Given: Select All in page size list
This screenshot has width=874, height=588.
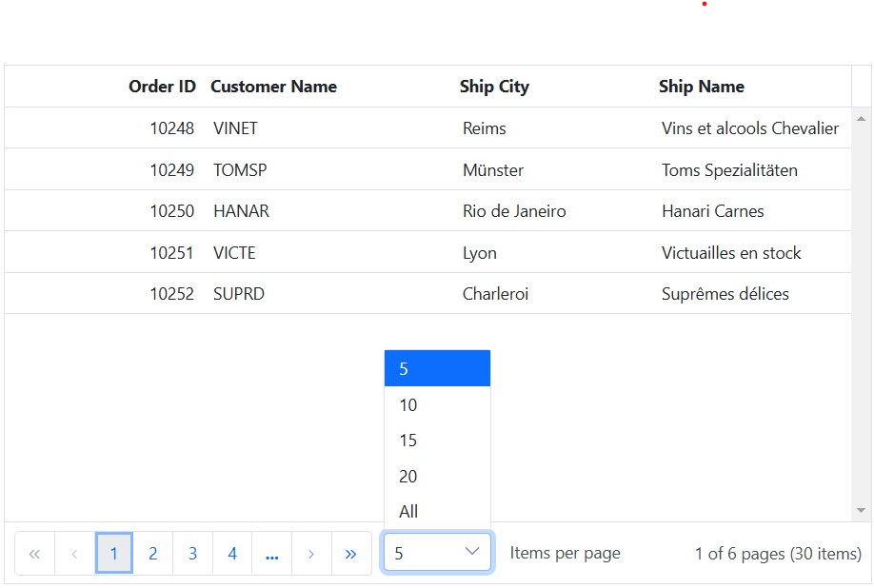Looking at the screenshot, I should [x=437, y=511].
